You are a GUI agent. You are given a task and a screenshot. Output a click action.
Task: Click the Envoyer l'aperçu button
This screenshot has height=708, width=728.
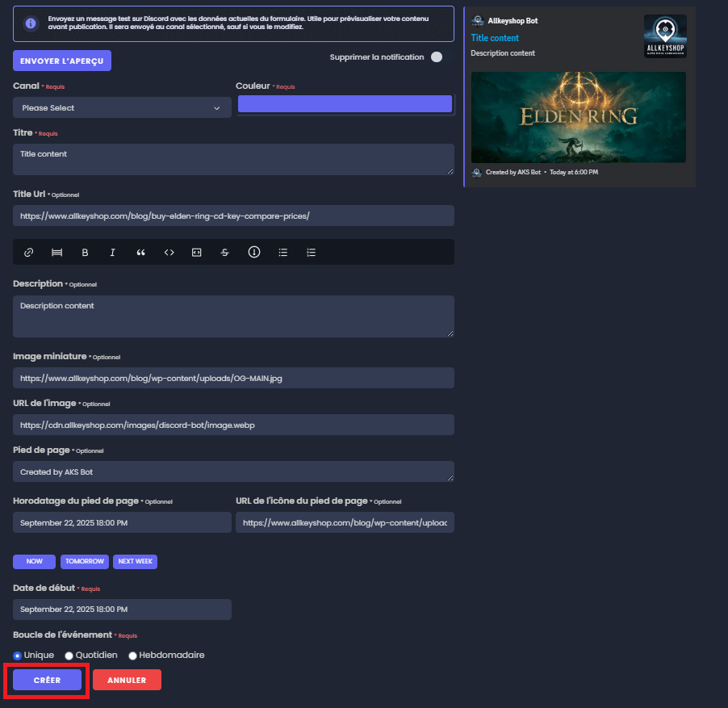coord(62,61)
